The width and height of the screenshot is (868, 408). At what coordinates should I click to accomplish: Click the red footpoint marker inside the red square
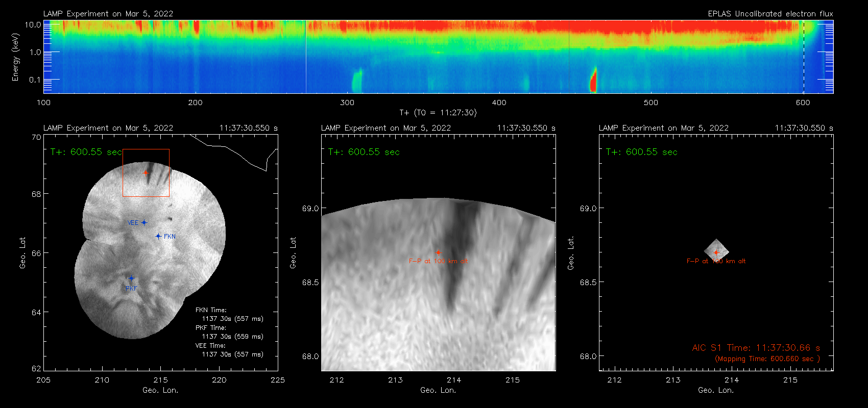(146, 172)
